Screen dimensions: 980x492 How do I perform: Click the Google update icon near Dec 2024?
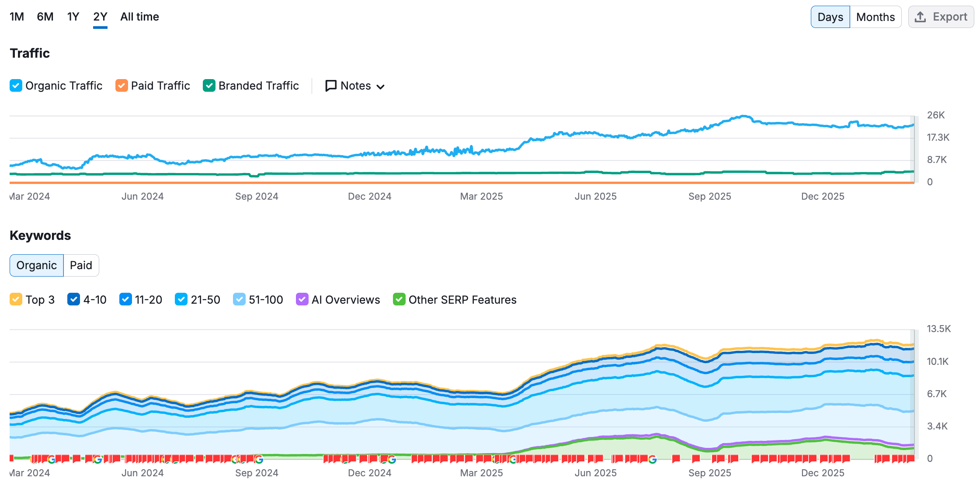click(x=393, y=459)
